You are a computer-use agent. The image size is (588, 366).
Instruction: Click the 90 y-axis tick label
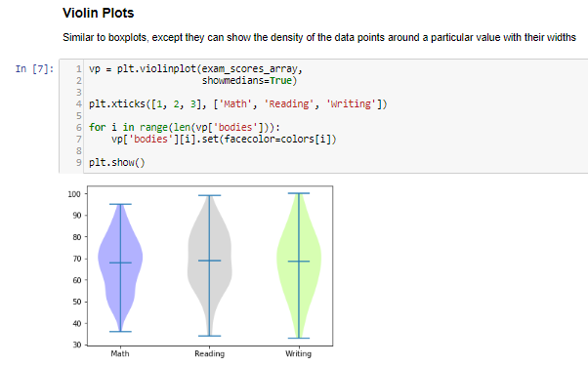tap(76, 216)
